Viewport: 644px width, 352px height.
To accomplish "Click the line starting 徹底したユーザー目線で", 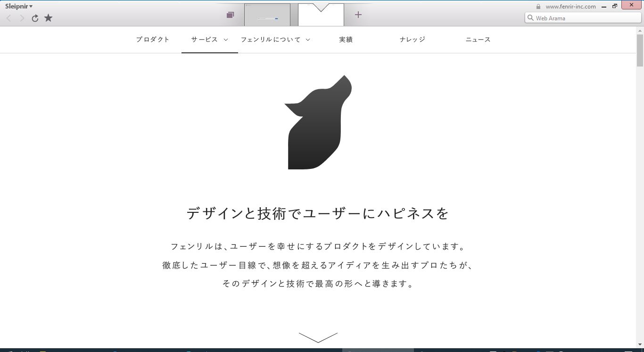I will [318, 265].
